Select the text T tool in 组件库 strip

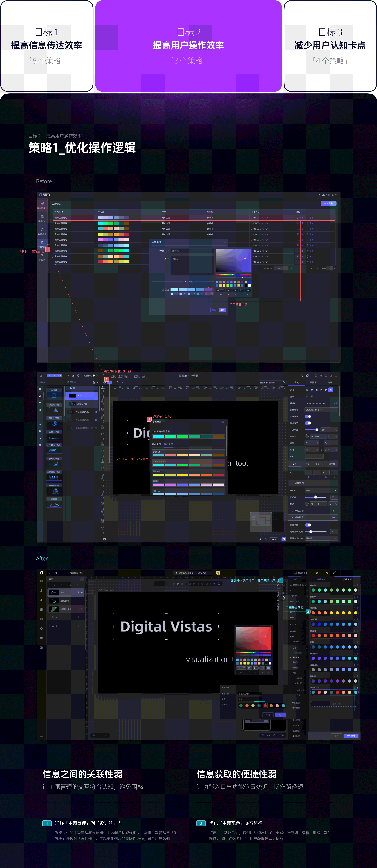[x=40, y=417]
